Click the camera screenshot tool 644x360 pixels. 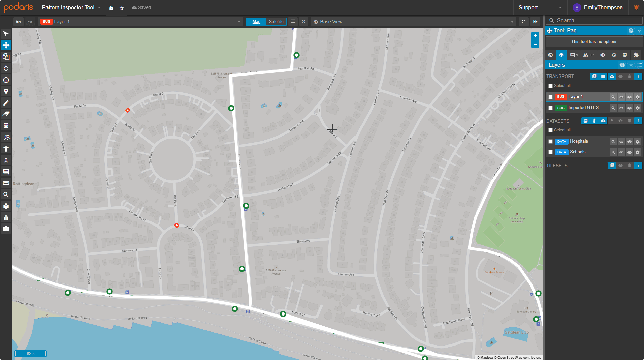pos(6,229)
